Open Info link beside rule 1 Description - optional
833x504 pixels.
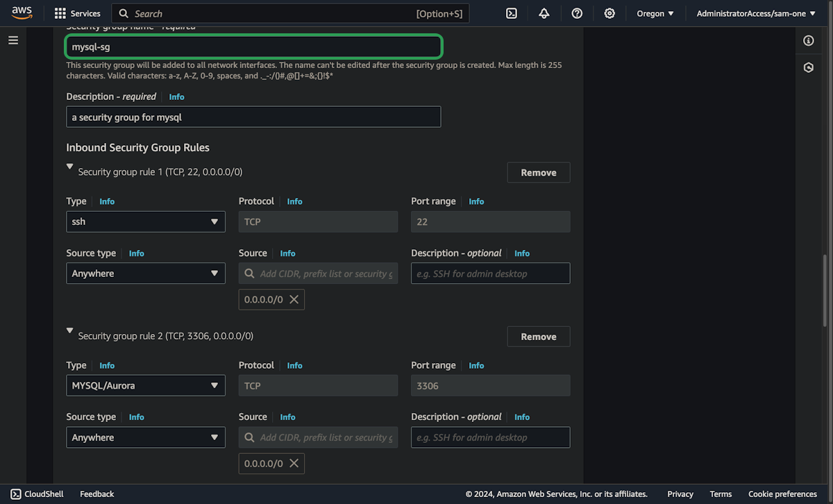[522, 253]
